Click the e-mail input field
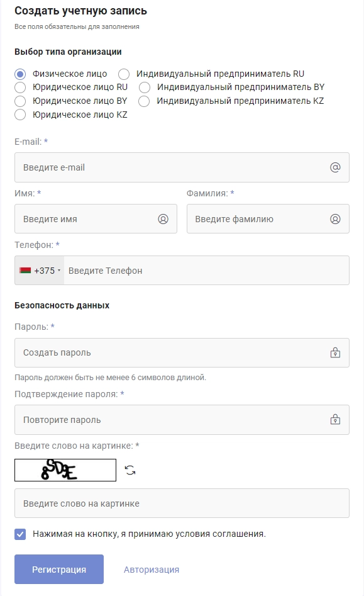The height and width of the screenshot is (596, 364). click(x=157, y=167)
